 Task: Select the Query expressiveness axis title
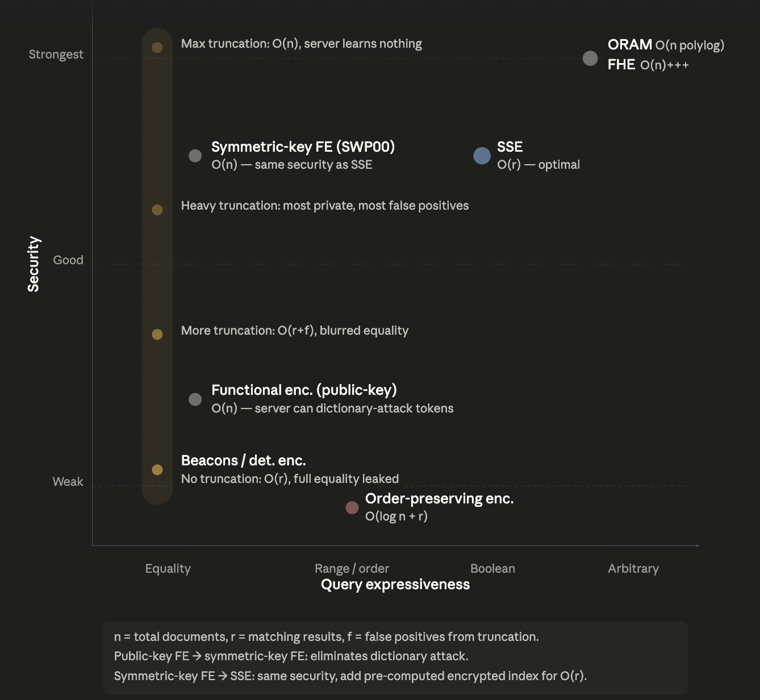tap(395, 585)
